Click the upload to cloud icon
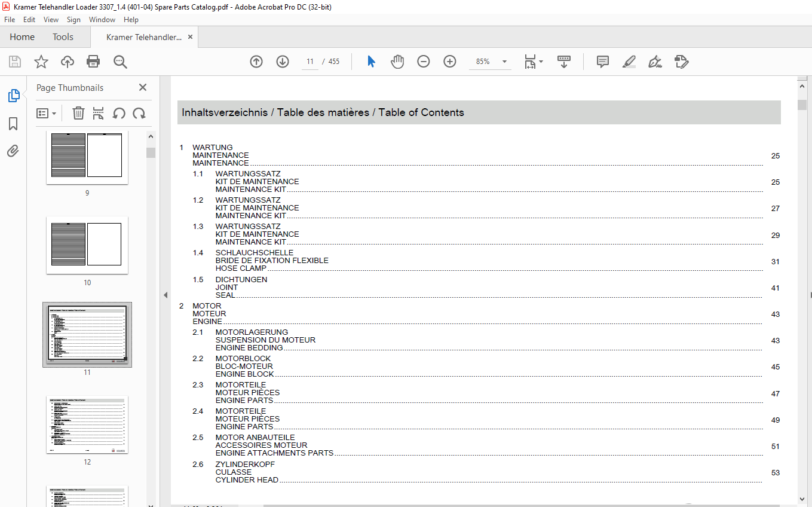812x507 pixels. click(x=68, y=62)
